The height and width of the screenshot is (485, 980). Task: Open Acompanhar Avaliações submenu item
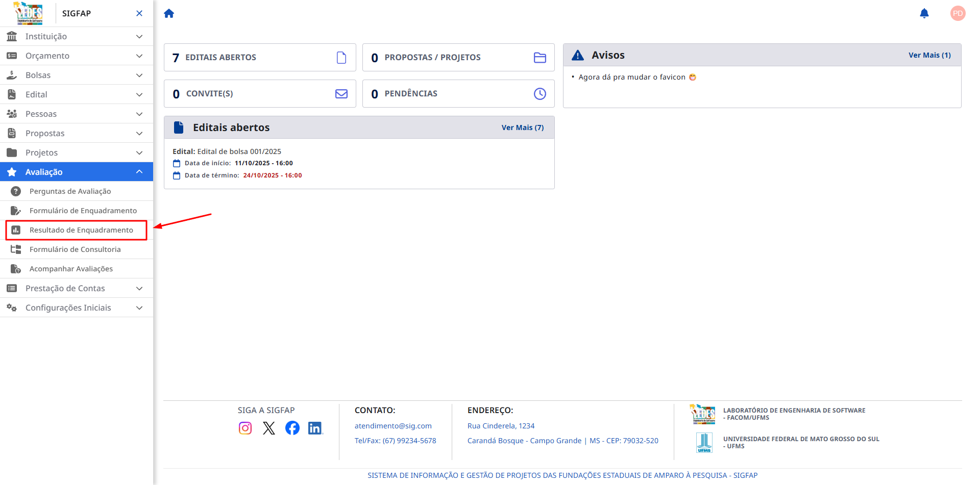pyautogui.click(x=71, y=269)
